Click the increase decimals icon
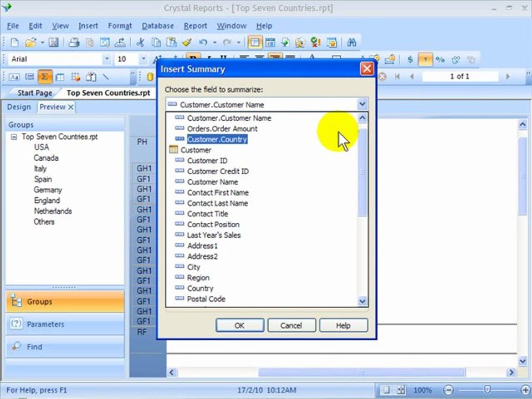 click(456, 60)
